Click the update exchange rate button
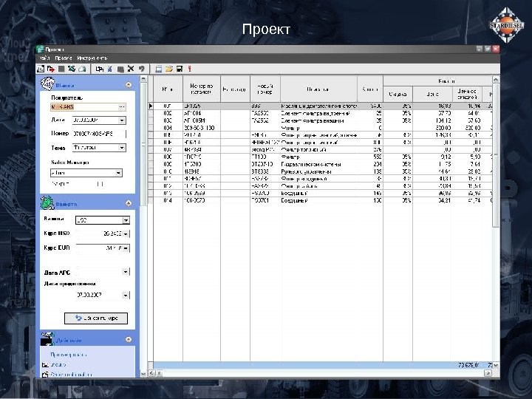 [96, 318]
